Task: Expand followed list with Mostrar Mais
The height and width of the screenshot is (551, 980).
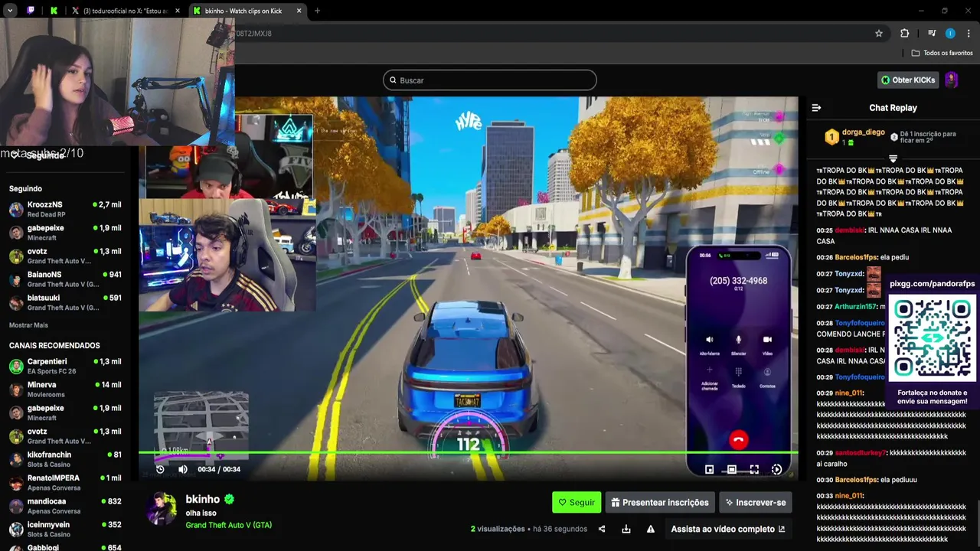Action: [x=28, y=325]
